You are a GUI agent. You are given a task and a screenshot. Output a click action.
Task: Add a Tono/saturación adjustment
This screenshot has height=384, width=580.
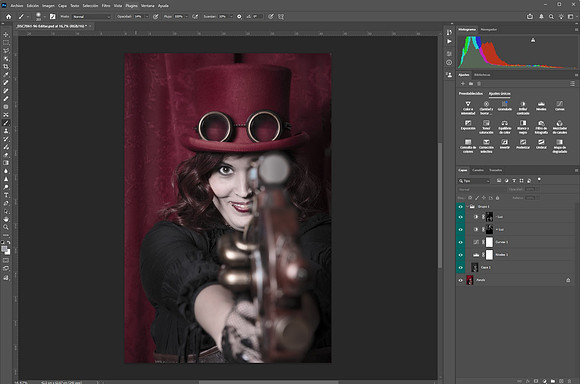coord(486,127)
